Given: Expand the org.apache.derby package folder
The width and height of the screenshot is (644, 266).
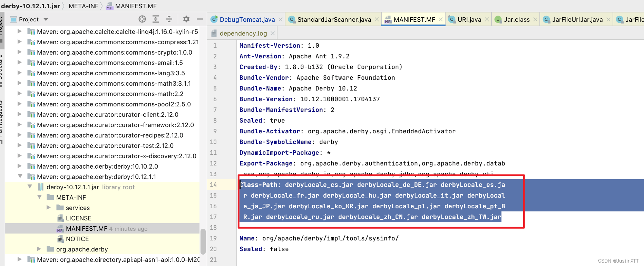Looking at the screenshot, I should click(39, 249).
